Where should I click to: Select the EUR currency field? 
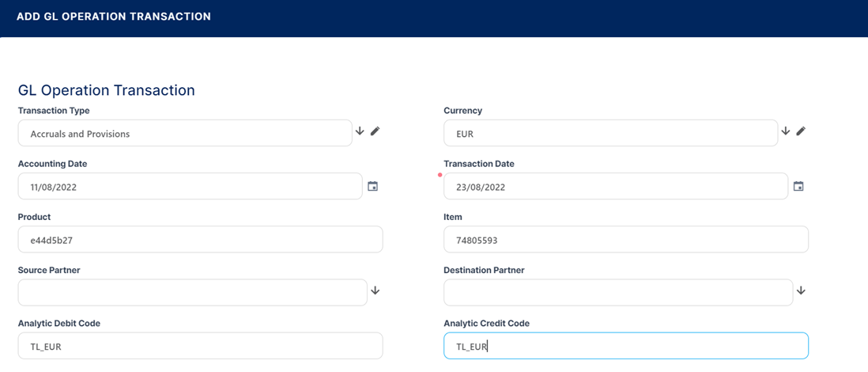(609, 134)
